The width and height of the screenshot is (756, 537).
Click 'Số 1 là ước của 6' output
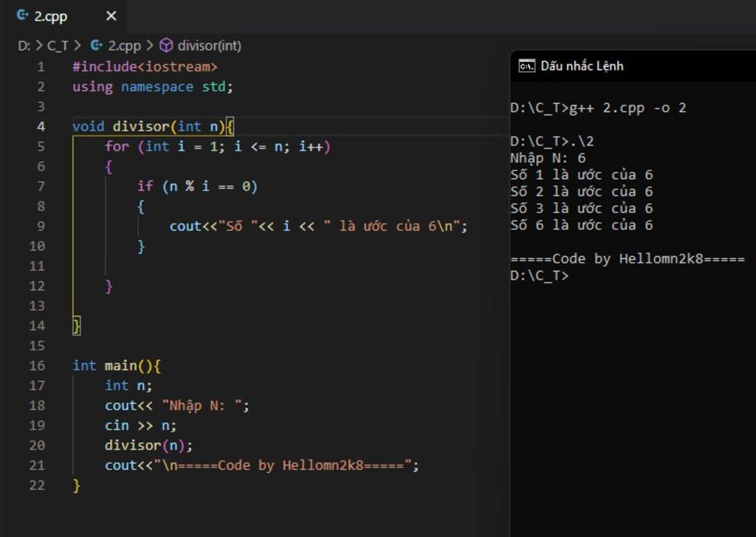click(582, 175)
